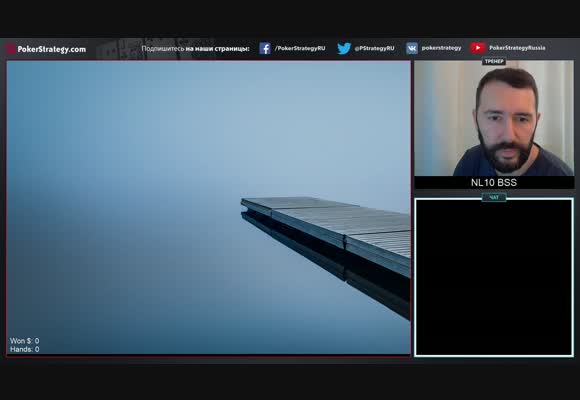Select the ТРЕНЕР label above the webcam

click(494, 61)
